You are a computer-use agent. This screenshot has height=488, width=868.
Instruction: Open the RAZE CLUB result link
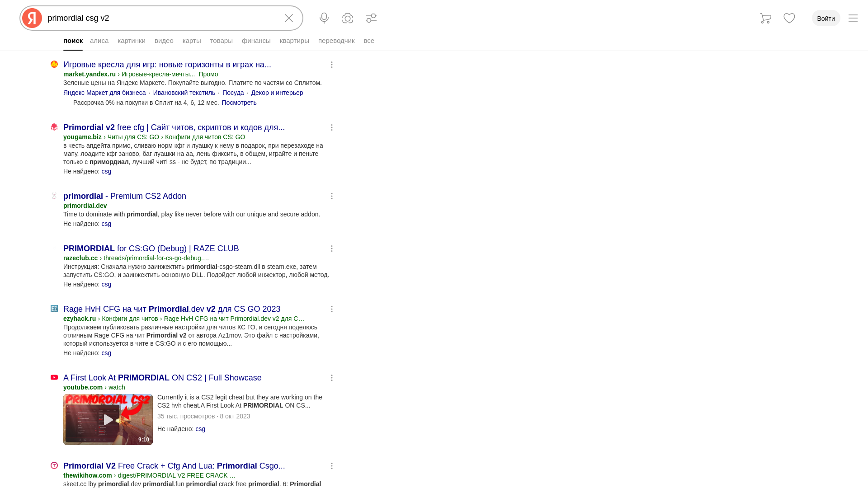(151, 249)
